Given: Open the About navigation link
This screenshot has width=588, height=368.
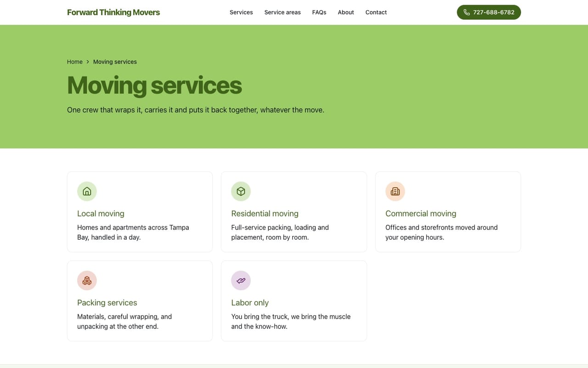Looking at the screenshot, I should [346, 12].
